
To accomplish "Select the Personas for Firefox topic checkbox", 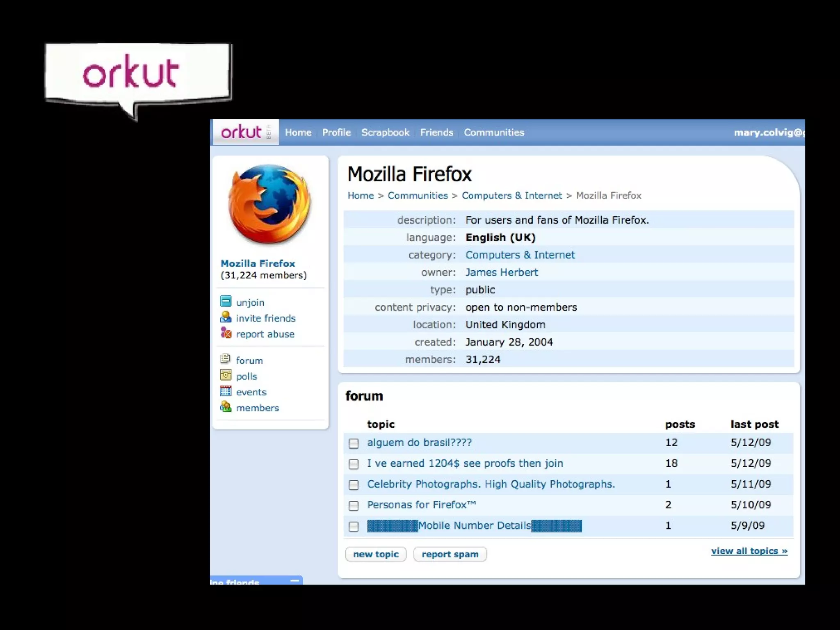I will pos(354,506).
